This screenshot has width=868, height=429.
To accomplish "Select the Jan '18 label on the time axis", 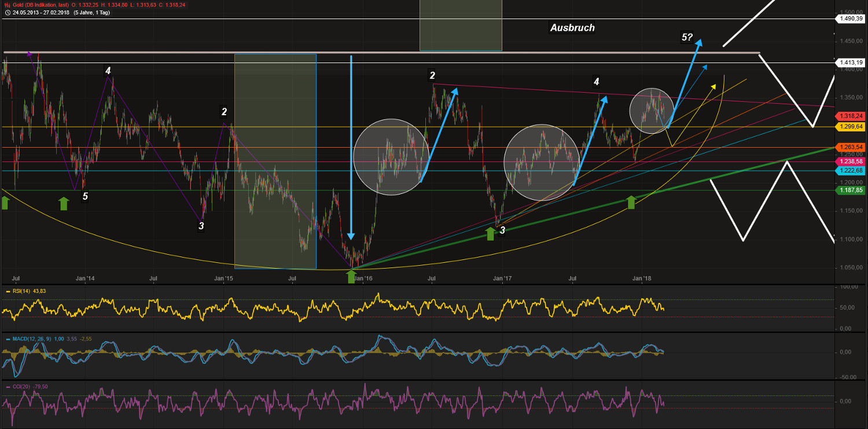I will [642, 278].
